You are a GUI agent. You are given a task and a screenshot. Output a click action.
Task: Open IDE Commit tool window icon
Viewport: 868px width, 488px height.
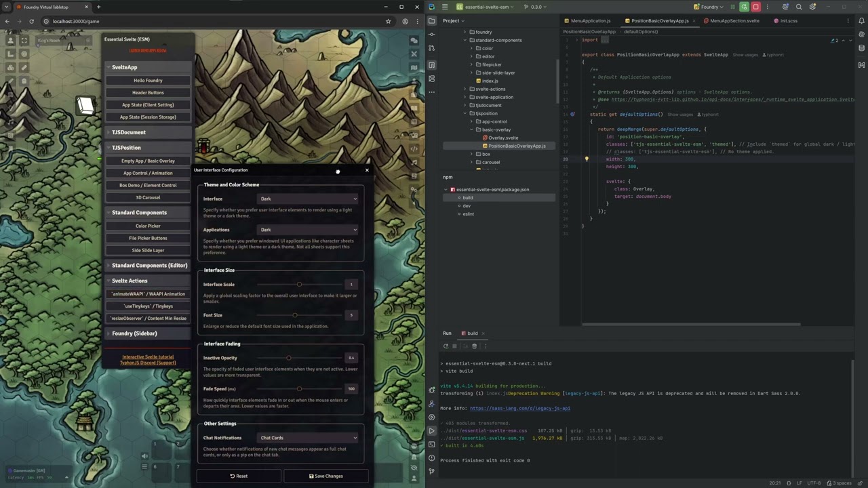click(x=432, y=36)
